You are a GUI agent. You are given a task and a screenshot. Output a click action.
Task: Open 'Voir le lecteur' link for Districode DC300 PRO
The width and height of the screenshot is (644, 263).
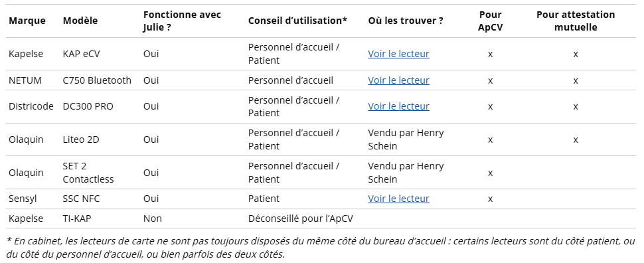tap(398, 106)
